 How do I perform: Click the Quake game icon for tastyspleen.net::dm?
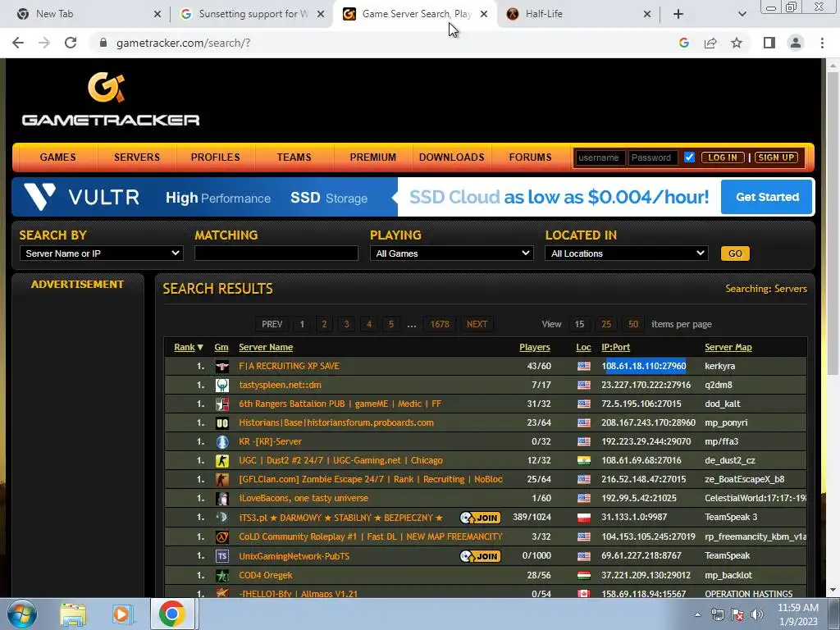pos(221,386)
